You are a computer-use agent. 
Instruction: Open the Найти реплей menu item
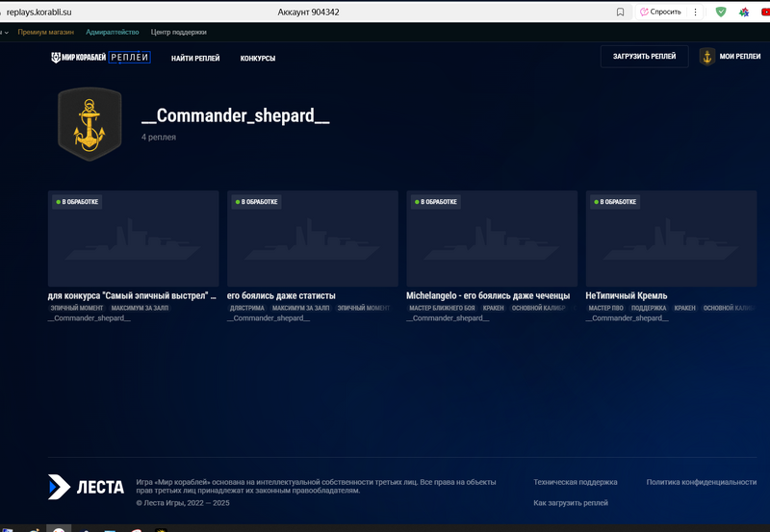coord(195,58)
